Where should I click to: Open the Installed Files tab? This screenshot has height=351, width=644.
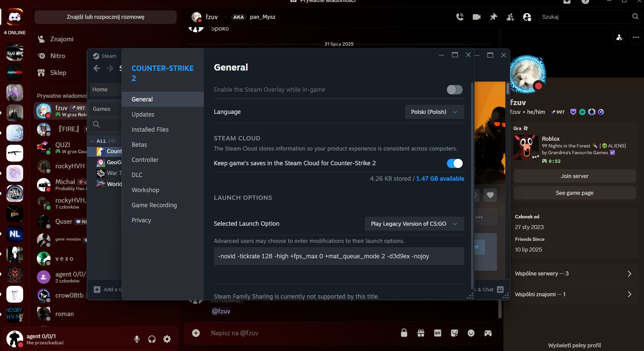(163, 130)
